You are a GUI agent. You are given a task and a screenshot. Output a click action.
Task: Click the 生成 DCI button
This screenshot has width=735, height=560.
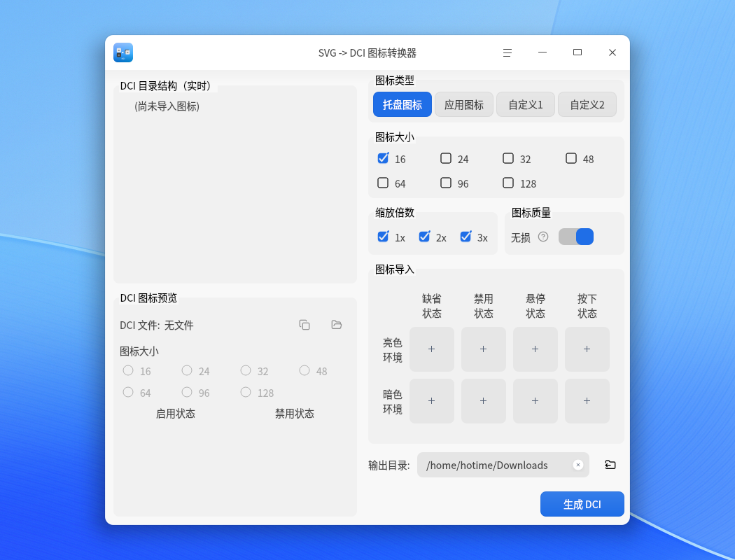point(582,504)
